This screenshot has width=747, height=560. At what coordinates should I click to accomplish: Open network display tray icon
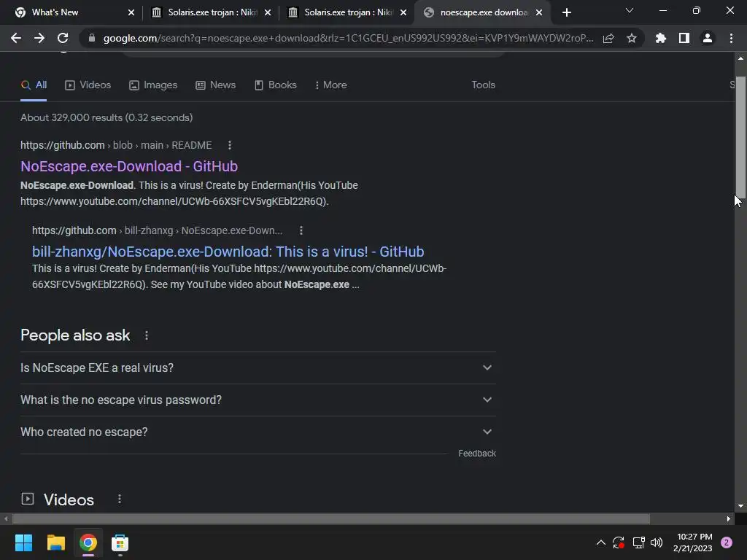click(638, 542)
